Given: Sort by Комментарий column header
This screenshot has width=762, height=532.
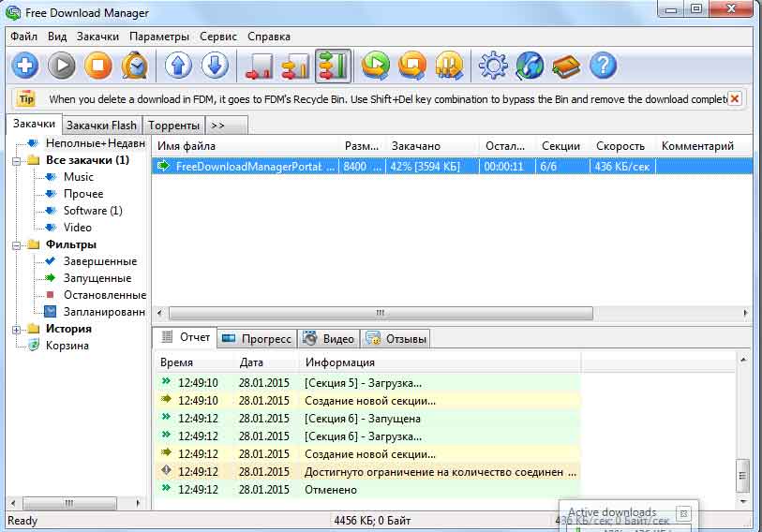Looking at the screenshot, I should pyautogui.click(x=704, y=146).
